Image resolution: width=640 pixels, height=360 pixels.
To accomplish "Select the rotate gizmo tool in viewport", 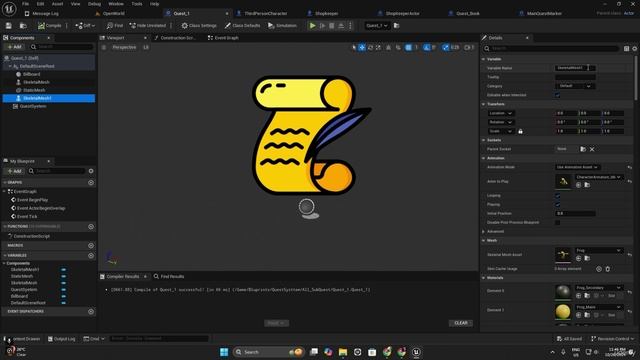I will (370, 48).
